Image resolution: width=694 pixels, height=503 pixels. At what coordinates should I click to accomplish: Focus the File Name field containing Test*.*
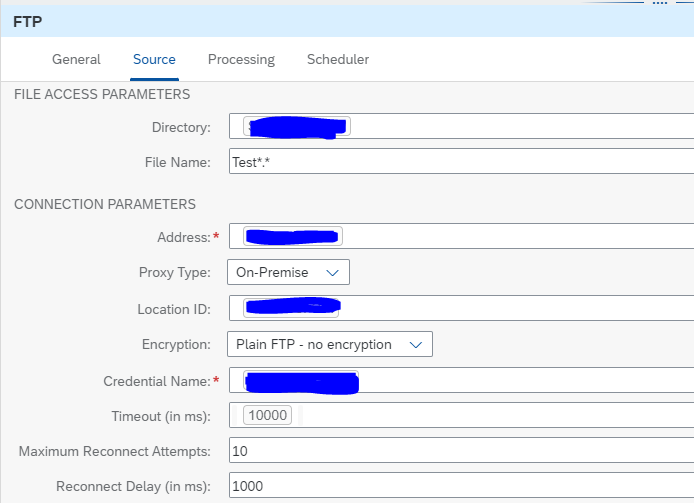click(x=460, y=163)
